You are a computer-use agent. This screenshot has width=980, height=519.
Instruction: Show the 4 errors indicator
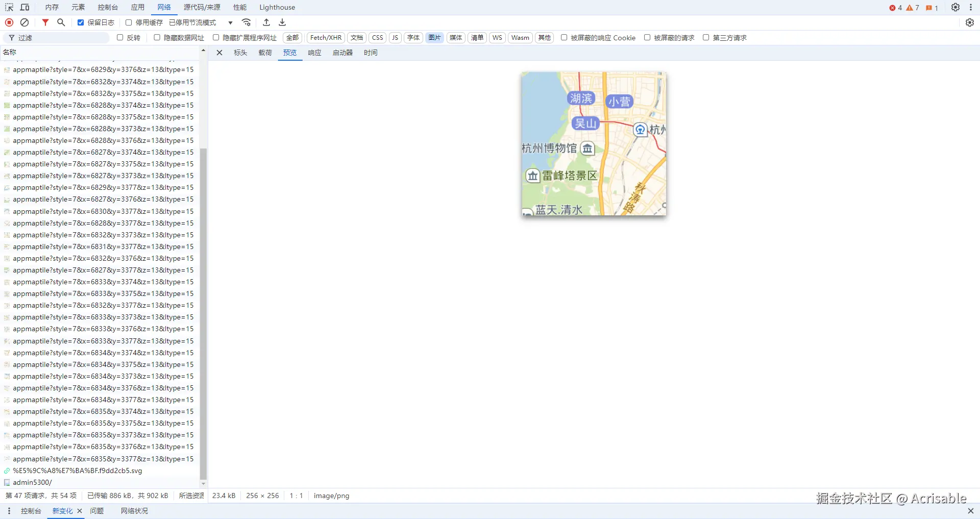point(896,8)
